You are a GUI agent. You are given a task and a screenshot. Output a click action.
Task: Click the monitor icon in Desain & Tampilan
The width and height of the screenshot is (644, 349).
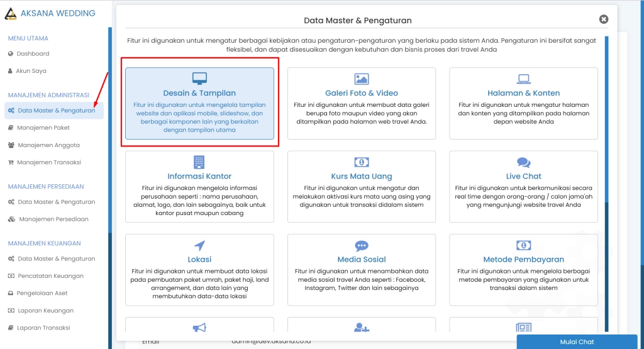199,79
